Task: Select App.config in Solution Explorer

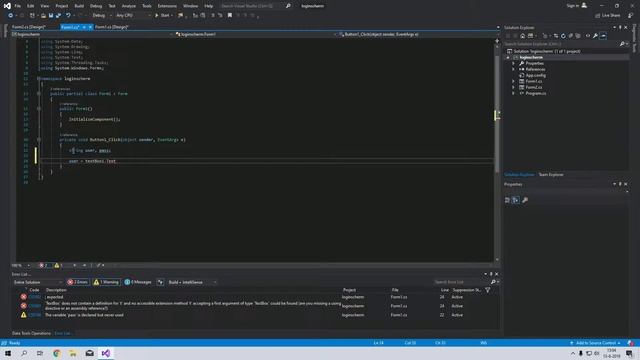Action: pyautogui.click(x=536, y=76)
